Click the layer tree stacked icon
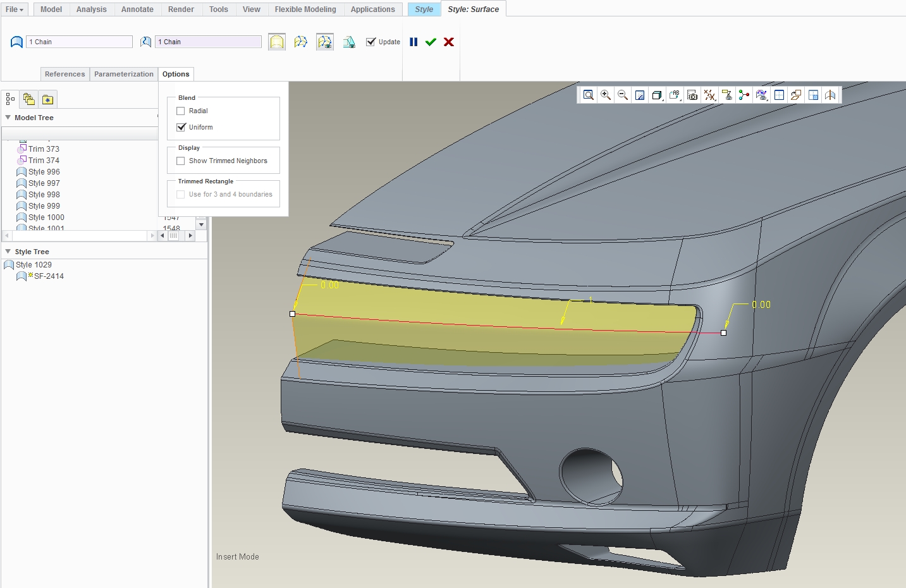Image resolution: width=906 pixels, height=588 pixels. point(28,99)
